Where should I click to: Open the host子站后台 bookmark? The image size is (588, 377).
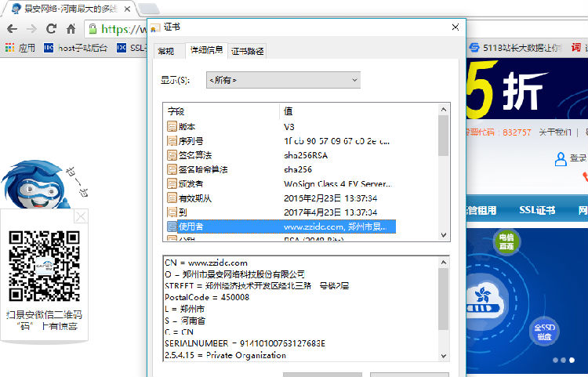point(75,48)
